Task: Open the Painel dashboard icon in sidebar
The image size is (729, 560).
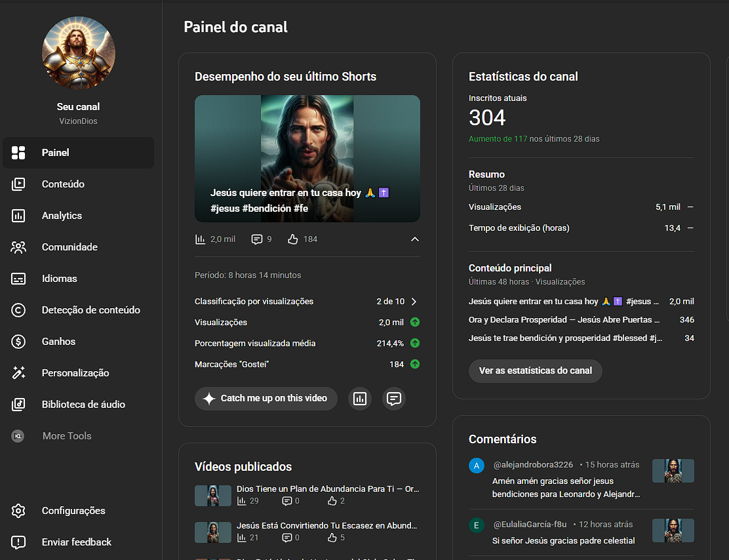Action: coord(18,153)
